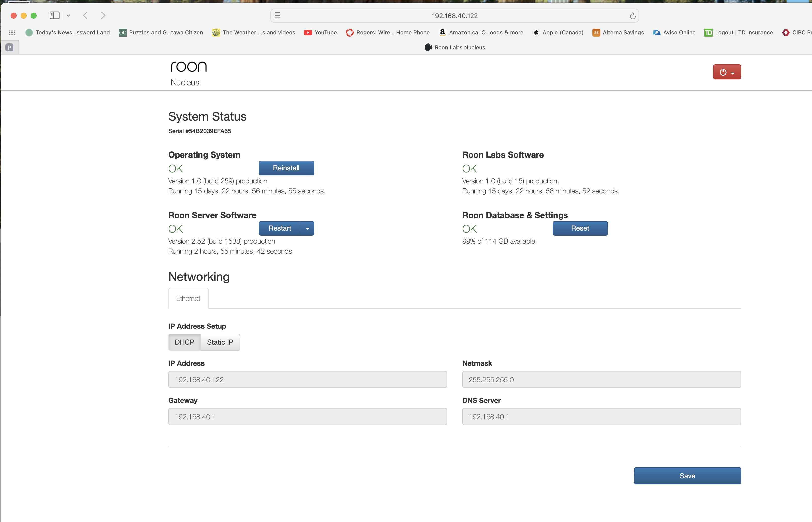Click the Roon Labs Software OK status
Screen dimensions: 812x522
pyautogui.click(x=469, y=169)
